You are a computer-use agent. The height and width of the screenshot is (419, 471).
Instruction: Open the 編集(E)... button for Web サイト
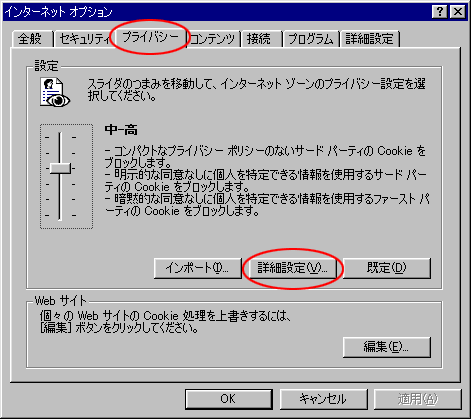click(387, 347)
